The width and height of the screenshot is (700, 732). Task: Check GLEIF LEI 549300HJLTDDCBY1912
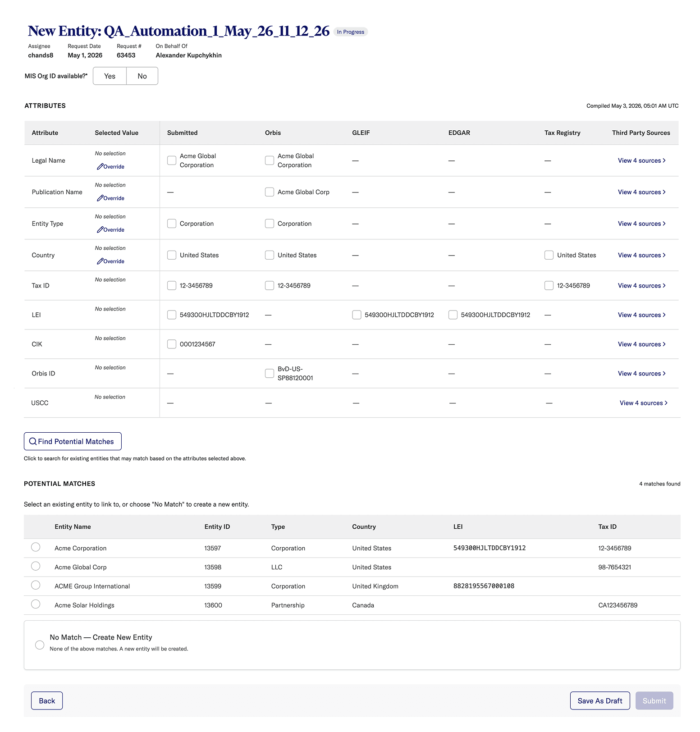[x=357, y=315]
